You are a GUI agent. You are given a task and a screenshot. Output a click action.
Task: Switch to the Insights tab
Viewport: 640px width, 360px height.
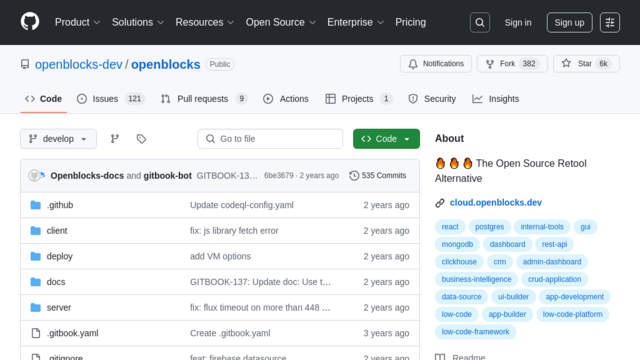click(496, 99)
